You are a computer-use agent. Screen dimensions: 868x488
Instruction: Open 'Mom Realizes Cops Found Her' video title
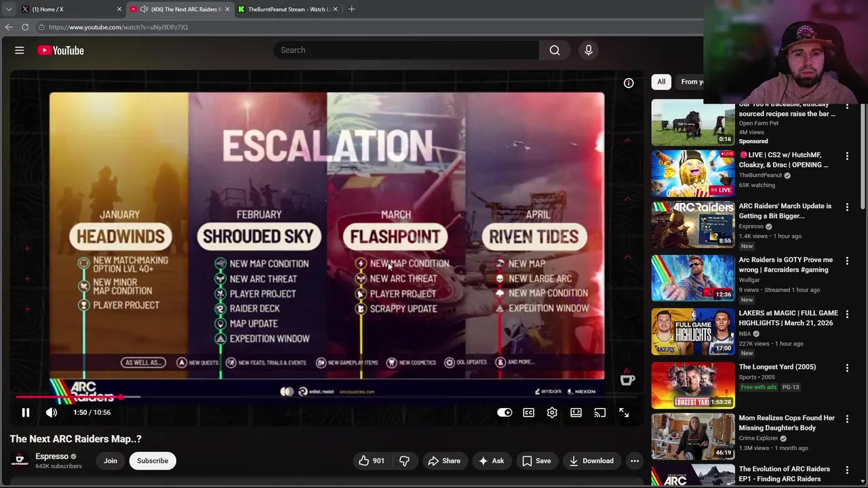coord(787,423)
